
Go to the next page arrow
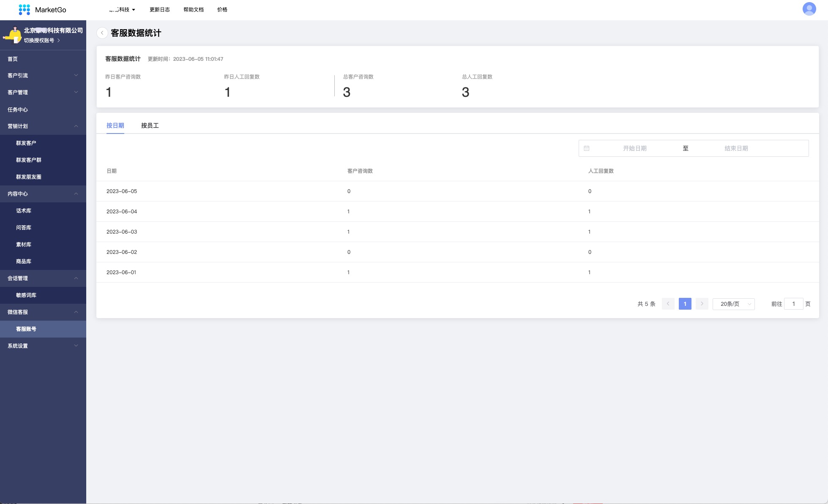click(702, 304)
